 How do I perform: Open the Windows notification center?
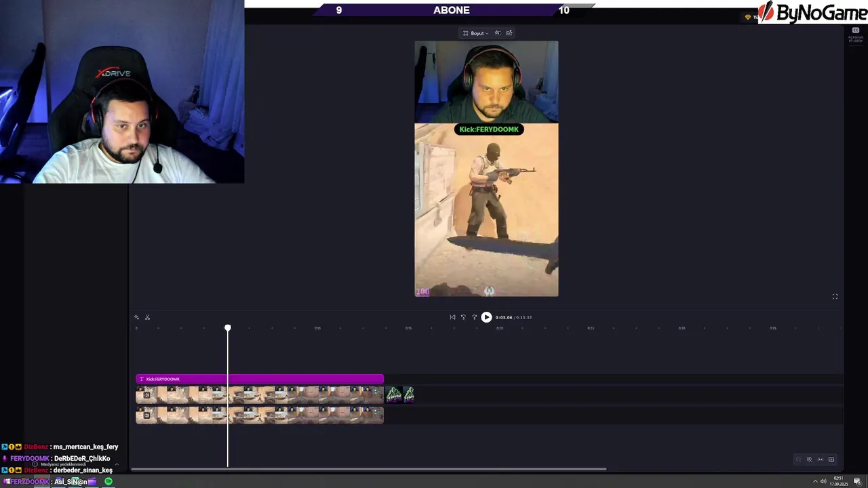tap(857, 481)
